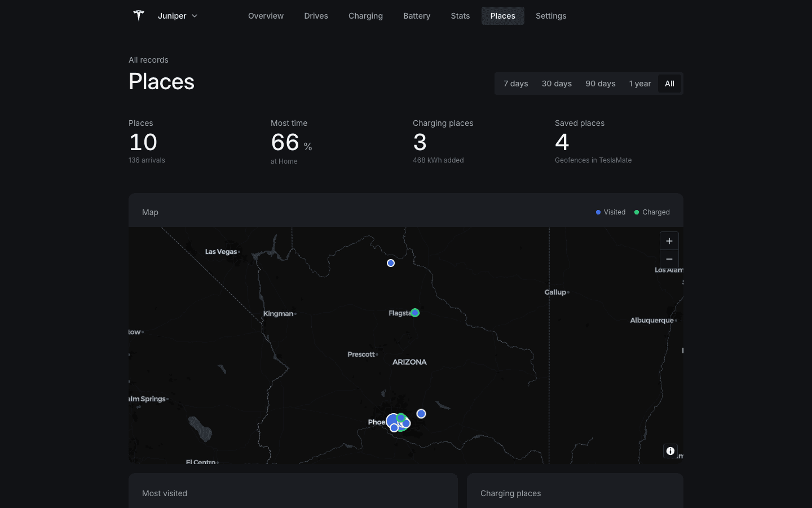
Task: Open the map attribution info icon
Action: coord(670,451)
